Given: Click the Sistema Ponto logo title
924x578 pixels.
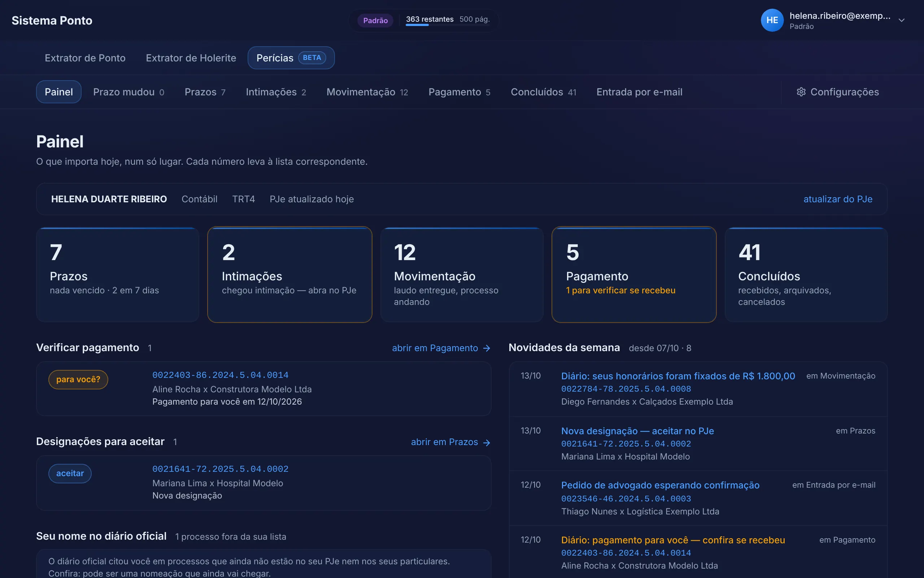Looking at the screenshot, I should pos(52,20).
